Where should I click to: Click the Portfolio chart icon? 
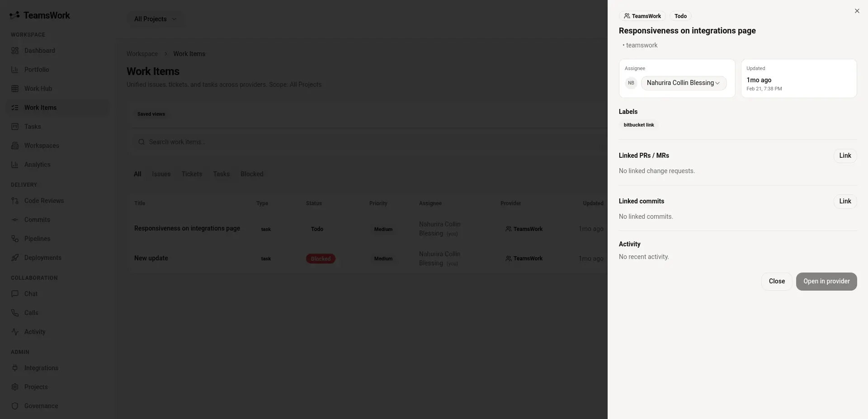click(15, 70)
